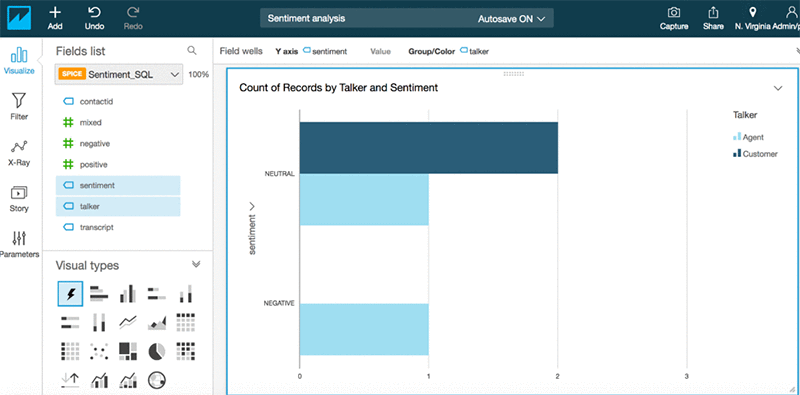Viewport: 800px width, 395px height.
Task: Click the Value field well
Action: (x=380, y=51)
